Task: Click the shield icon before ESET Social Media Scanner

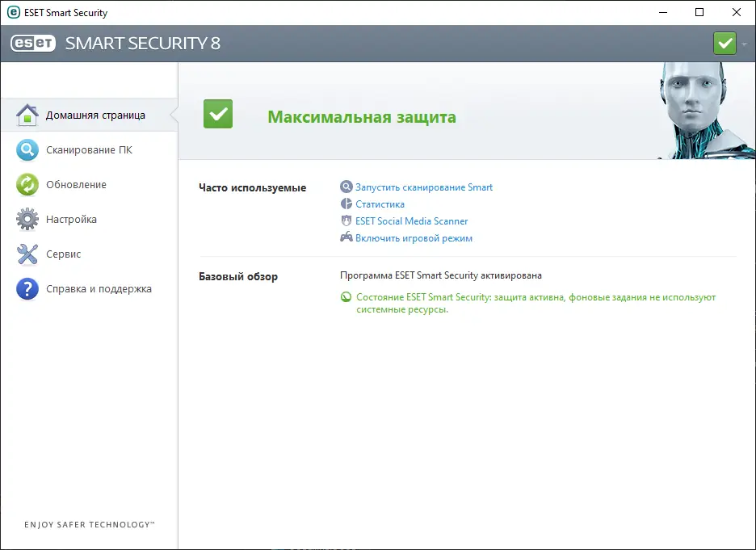Action: (346, 220)
